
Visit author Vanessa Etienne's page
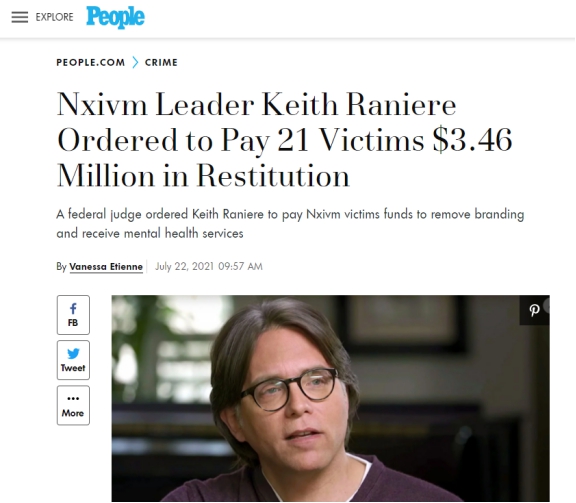[x=106, y=266]
